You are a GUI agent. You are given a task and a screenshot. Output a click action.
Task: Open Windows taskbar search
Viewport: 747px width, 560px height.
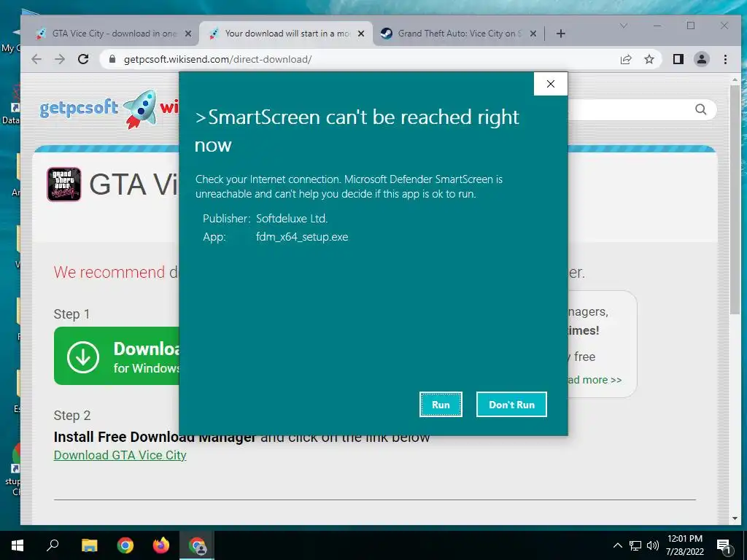click(53, 545)
